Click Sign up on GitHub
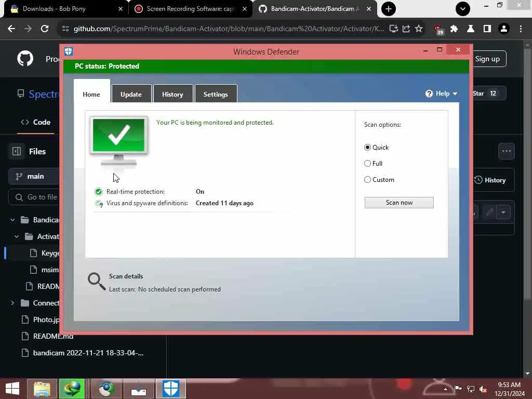532x399 pixels. tap(487, 59)
